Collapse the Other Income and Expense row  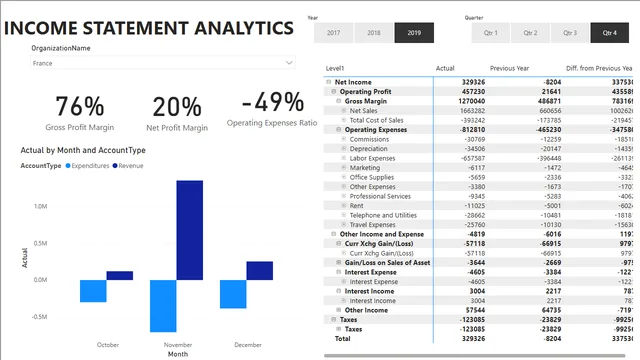[333, 234]
